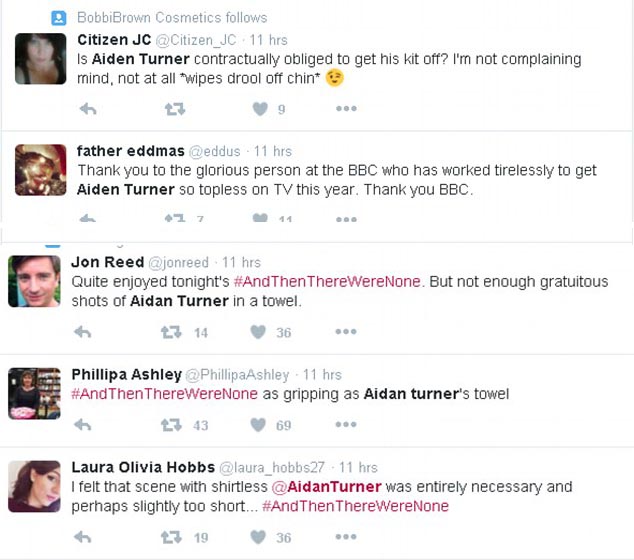Retweet Jon Reed's tweet with 14 retweets
634x560 pixels.
(x=171, y=333)
